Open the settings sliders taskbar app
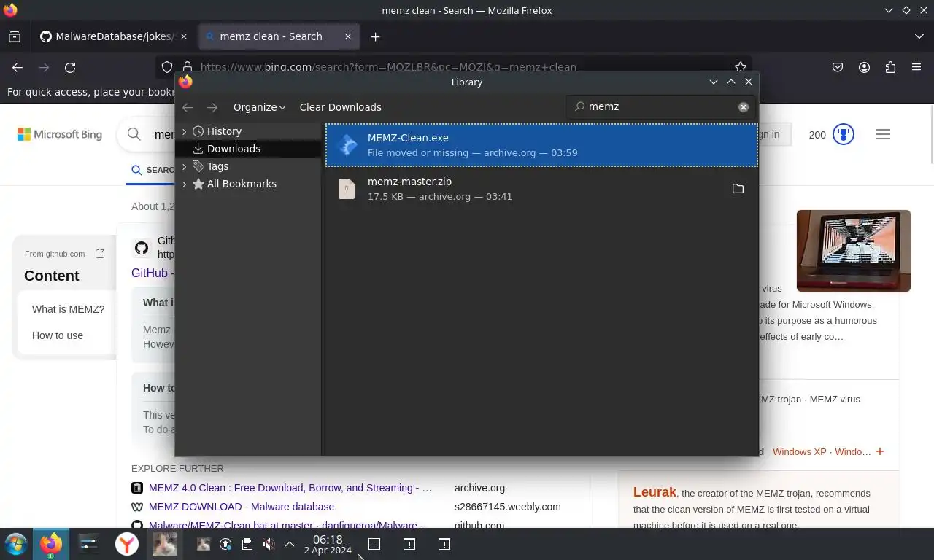Screen dimensions: 934x560 (x=88, y=544)
